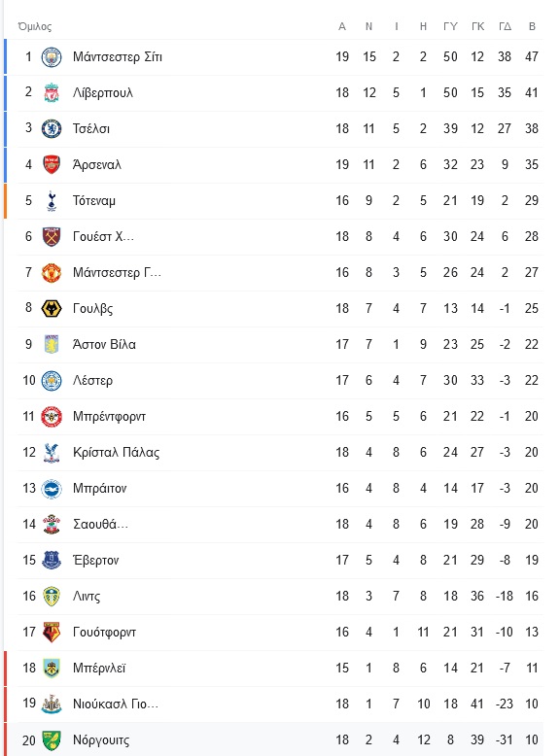560x756 pixels.
Task: Click the Arsenal cannon crest
Action: coord(52,165)
